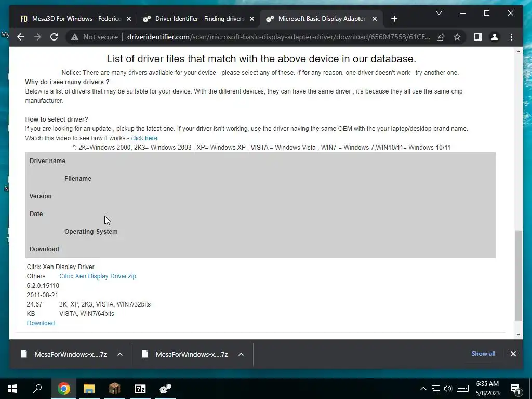
Task: Open Chrome's three-dot menu
Action: click(x=511, y=37)
